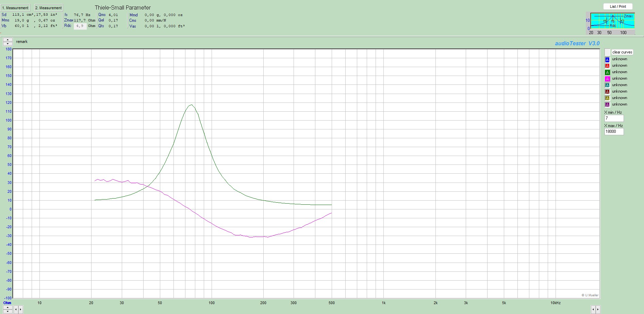Select the green curve A icon
This screenshot has height=314, width=644.
[x=607, y=73]
